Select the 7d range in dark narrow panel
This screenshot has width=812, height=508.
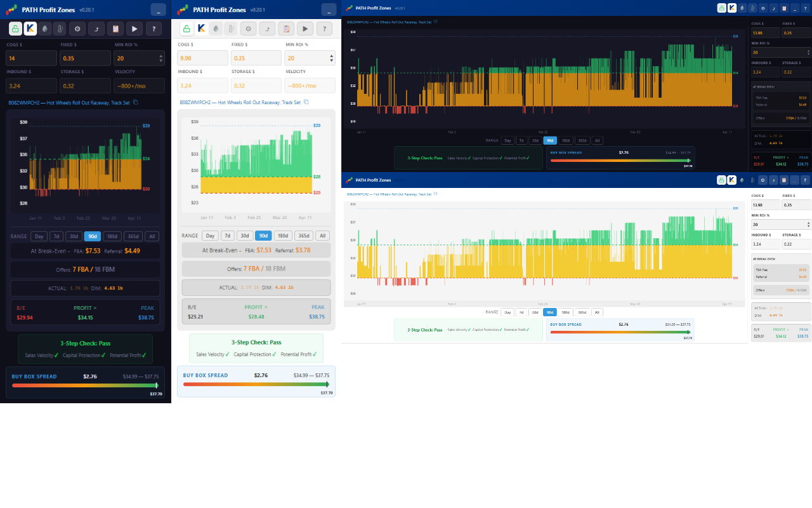pos(57,236)
